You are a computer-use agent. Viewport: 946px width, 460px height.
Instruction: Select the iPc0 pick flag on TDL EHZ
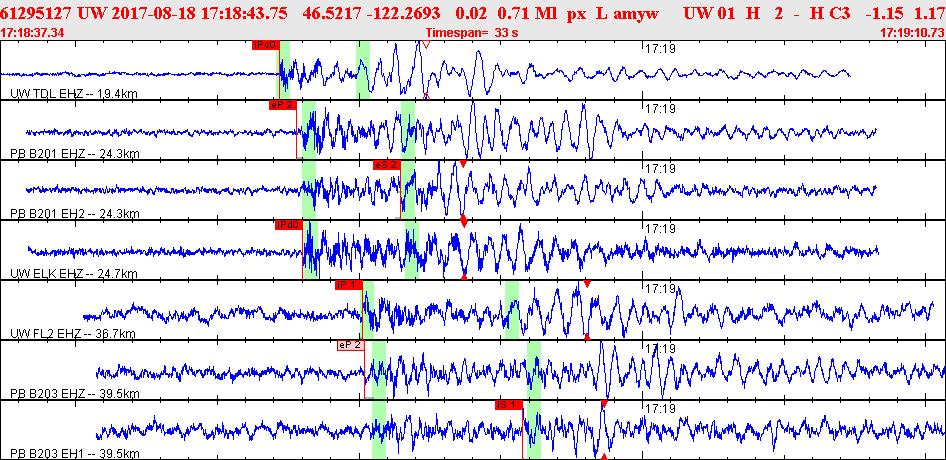point(265,44)
